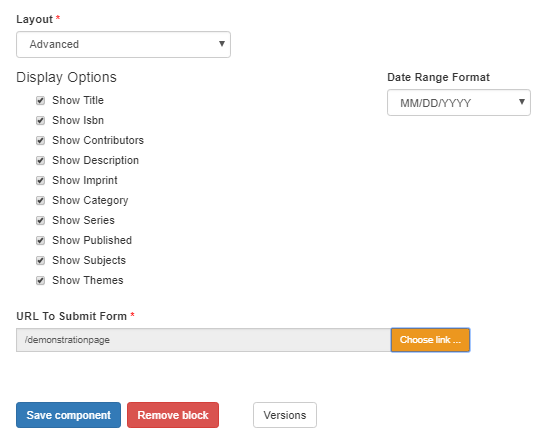
Task: Open the Layout dropdown showing Advanced
Action: click(x=123, y=45)
